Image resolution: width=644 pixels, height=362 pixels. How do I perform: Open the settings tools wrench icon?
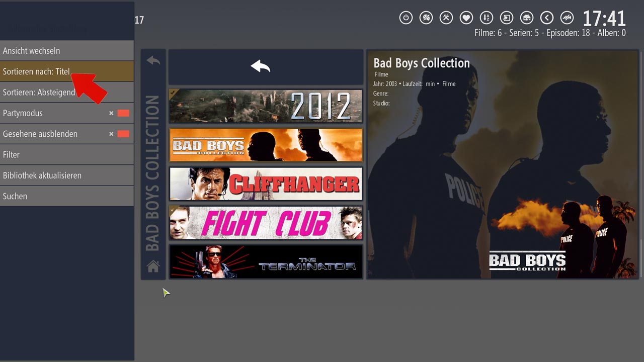pos(446,18)
